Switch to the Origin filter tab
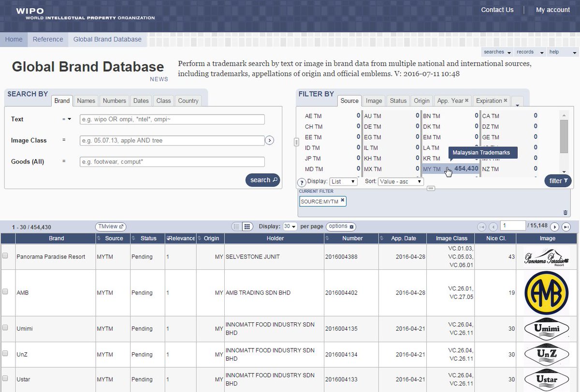The image size is (580, 392). point(421,101)
